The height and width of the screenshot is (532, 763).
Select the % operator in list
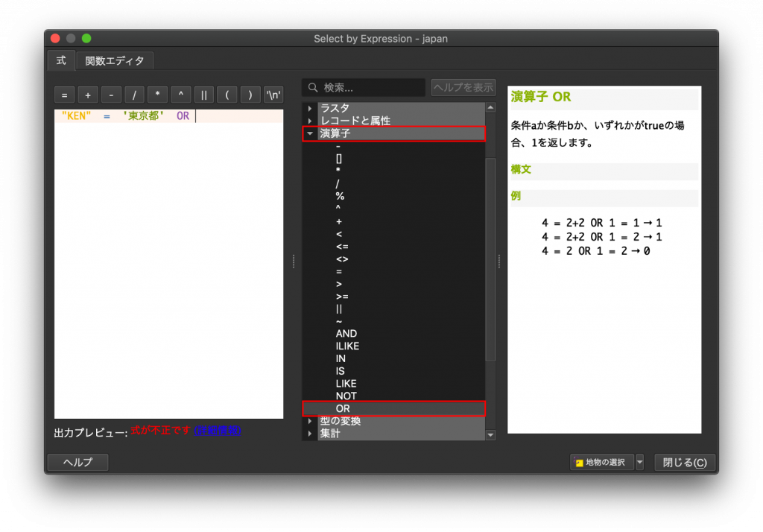tap(340, 196)
